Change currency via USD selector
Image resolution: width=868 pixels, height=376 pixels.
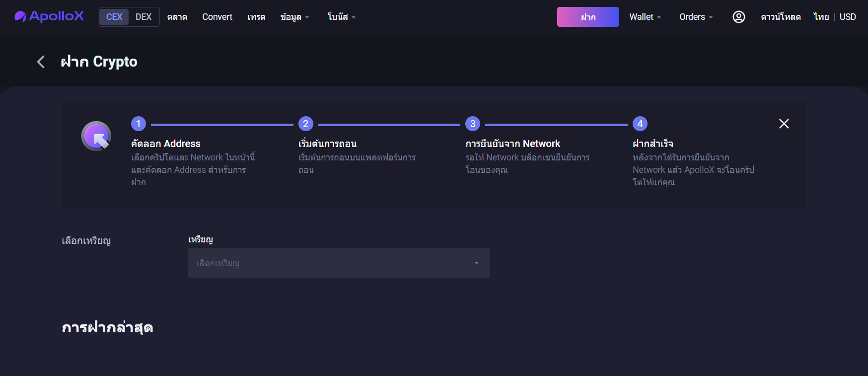pos(848,17)
